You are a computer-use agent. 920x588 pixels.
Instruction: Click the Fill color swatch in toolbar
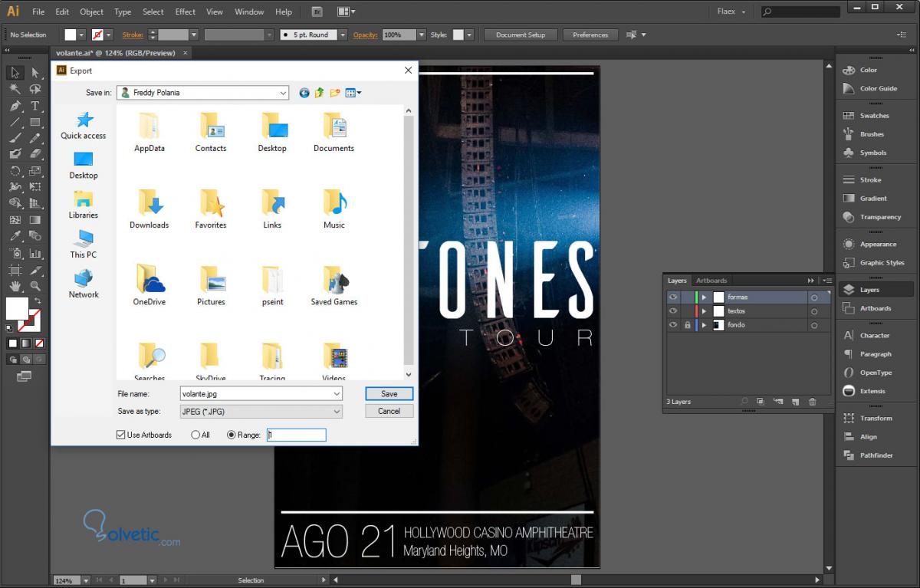[x=16, y=308]
